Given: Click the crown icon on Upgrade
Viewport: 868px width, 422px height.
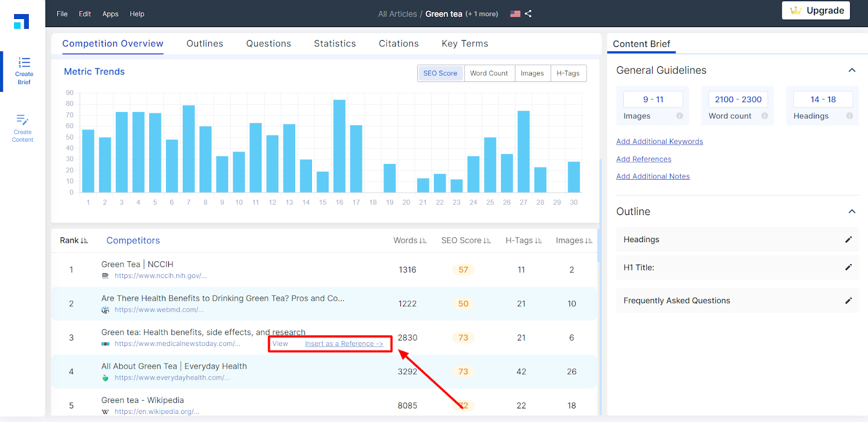Looking at the screenshot, I should pos(796,10).
